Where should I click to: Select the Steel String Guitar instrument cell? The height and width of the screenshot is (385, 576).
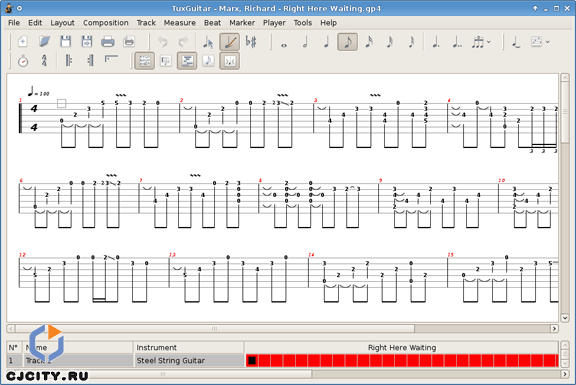click(189, 360)
